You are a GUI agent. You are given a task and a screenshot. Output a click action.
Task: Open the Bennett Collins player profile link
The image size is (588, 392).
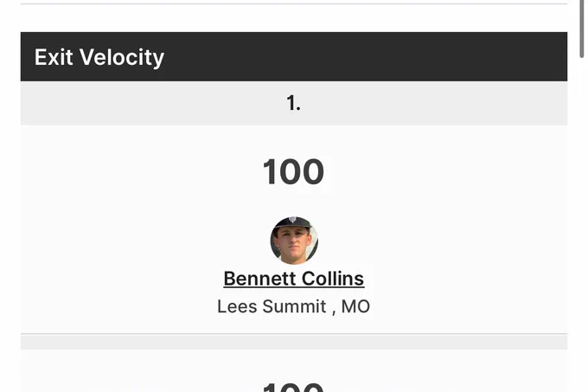tap(294, 279)
